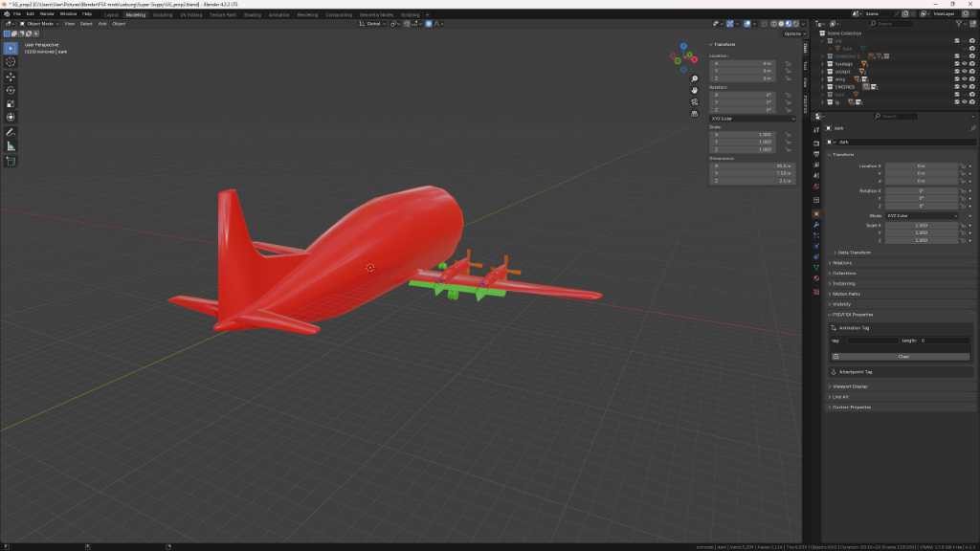This screenshot has width=980, height=551.
Task: Click the zoom magnifier viewport gizmo
Action: tap(694, 78)
